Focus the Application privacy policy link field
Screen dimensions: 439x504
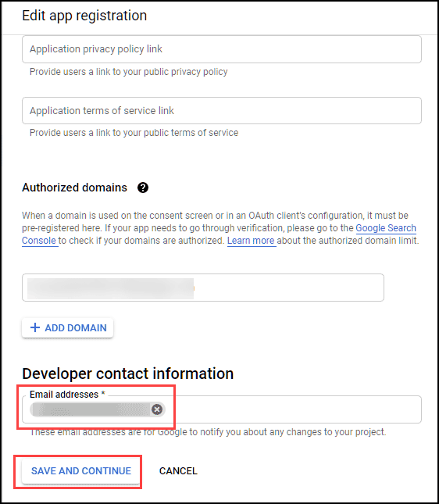tap(222, 49)
